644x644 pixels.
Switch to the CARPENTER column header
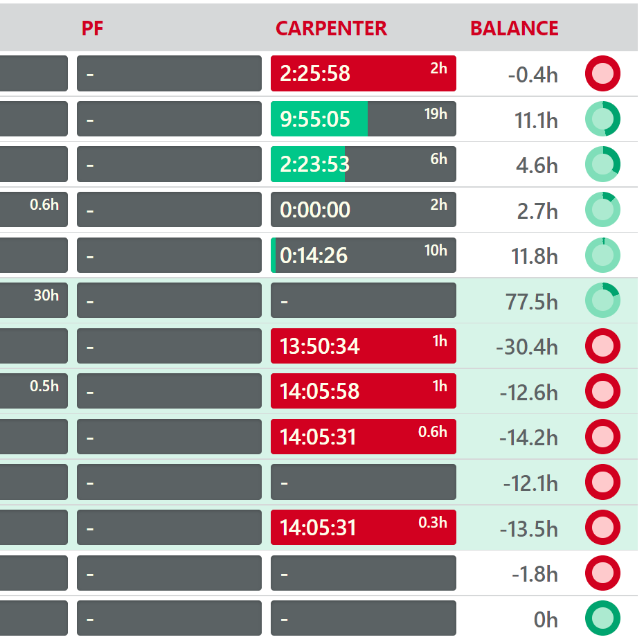tap(330, 28)
